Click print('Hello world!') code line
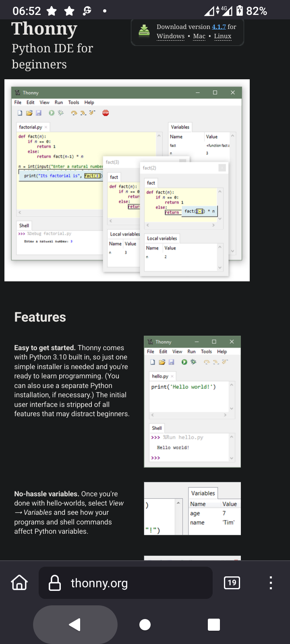 [x=183, y=387]
